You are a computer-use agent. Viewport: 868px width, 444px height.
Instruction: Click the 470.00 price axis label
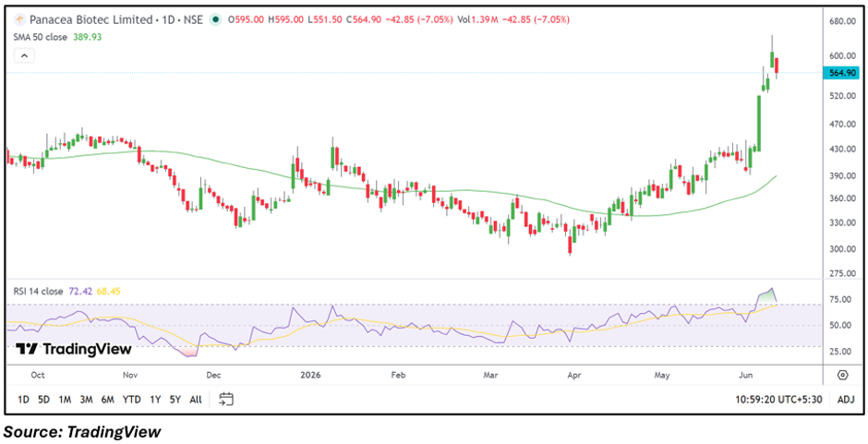pyautogui.click(x=843, y=125)
